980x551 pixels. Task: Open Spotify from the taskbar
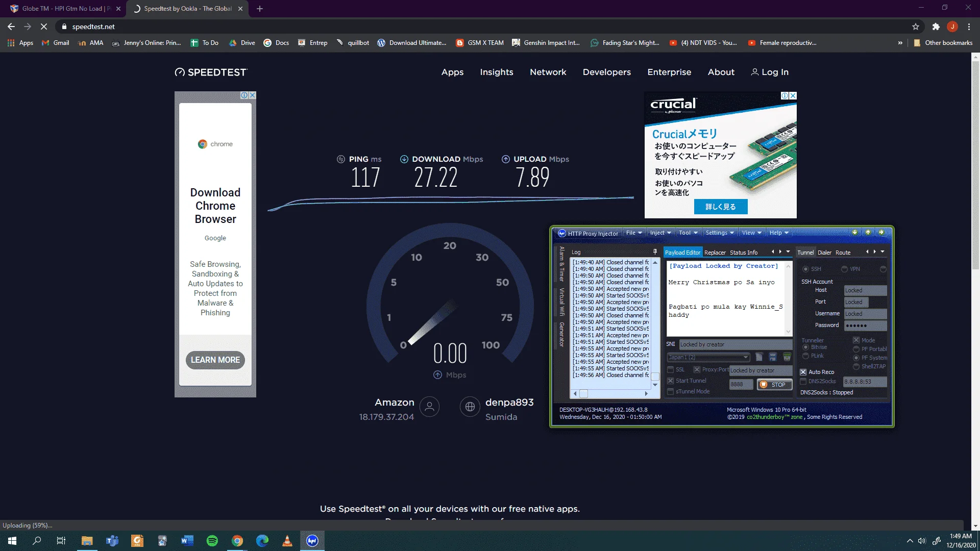click(212, 541)
